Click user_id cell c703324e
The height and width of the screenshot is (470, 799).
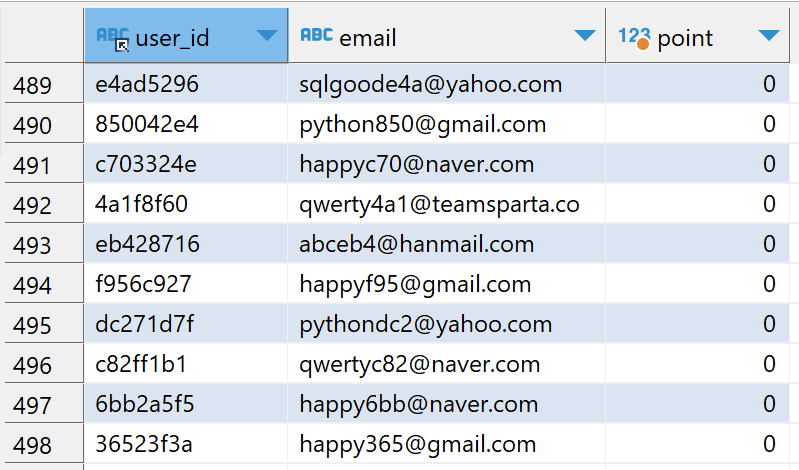tap(187, 164)
